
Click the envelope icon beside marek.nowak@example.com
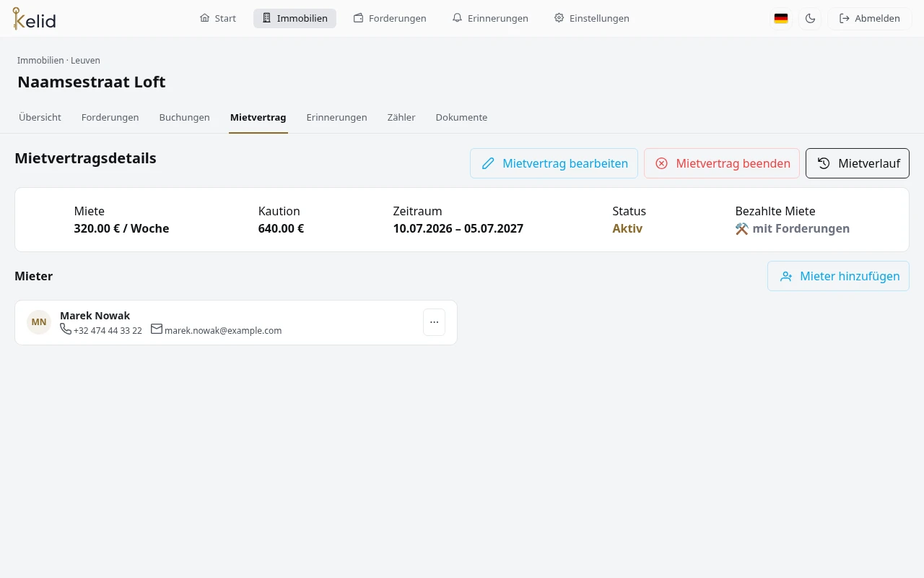[x=157, y=329]
